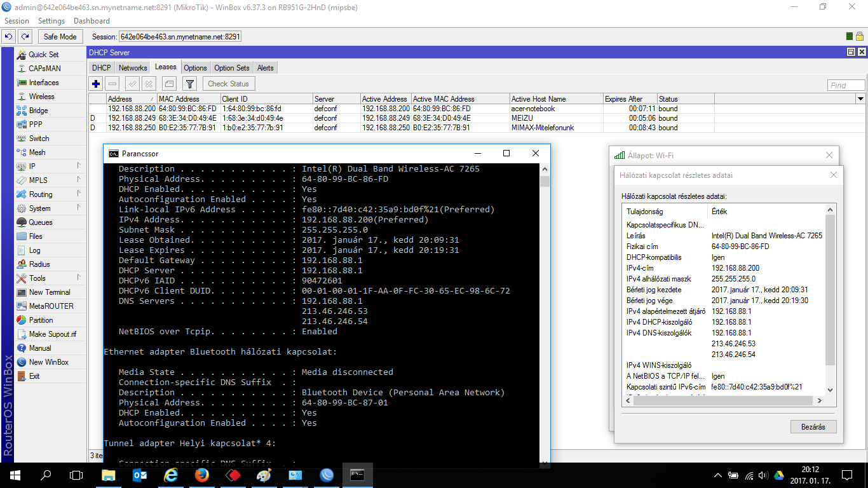Switch to the Networks tab
The height and width of the screenshot is (488, 868).
pos(133,68)
